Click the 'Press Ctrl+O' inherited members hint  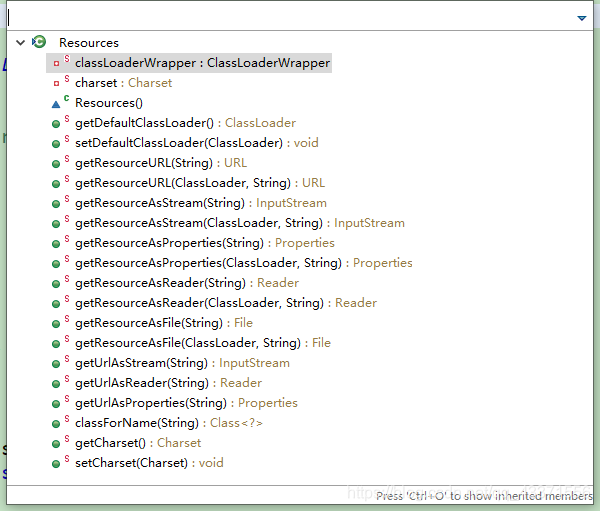click(484, 496)
